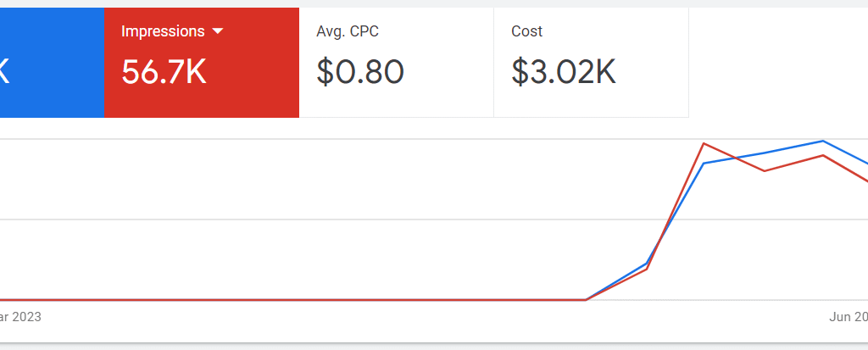This screenshot has width=868, height=350.
Task: Click the middle horizontal gridline of the chart
Action: pyautogui.click(x=339, y=219)
